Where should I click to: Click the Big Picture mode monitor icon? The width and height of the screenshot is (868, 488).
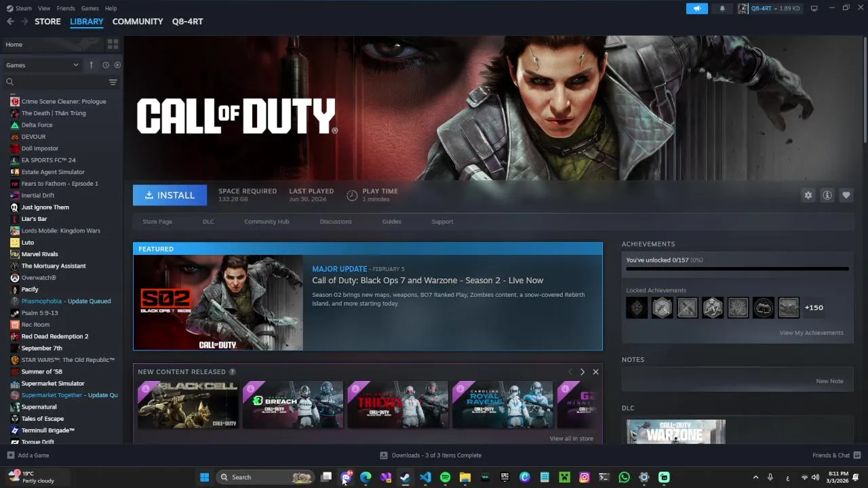click(x=814, y=8)
